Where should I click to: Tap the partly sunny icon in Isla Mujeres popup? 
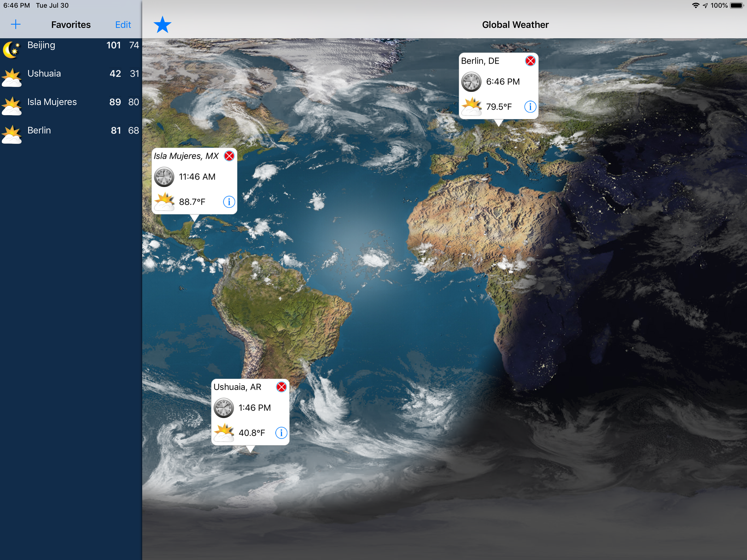164,202
